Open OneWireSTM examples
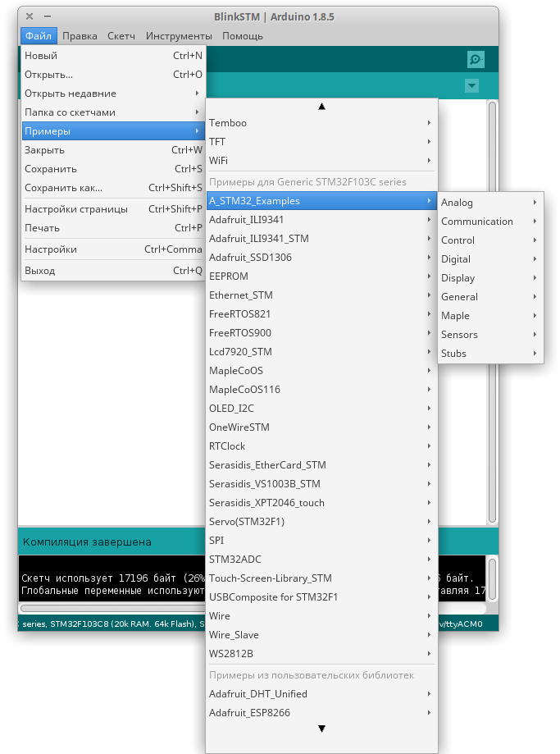 pyautogui.click(x=321, y=427)
